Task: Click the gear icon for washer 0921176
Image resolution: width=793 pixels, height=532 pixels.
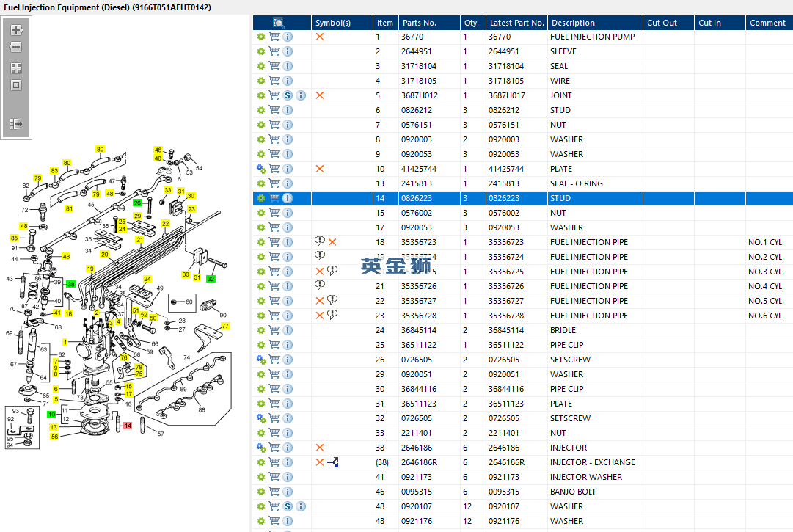Action: pyautogui.click(x=261, y=520)
